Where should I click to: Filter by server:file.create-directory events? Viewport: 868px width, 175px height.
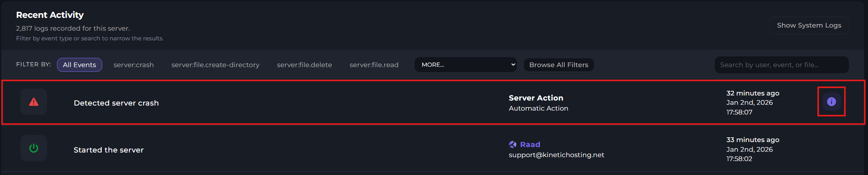215,65
